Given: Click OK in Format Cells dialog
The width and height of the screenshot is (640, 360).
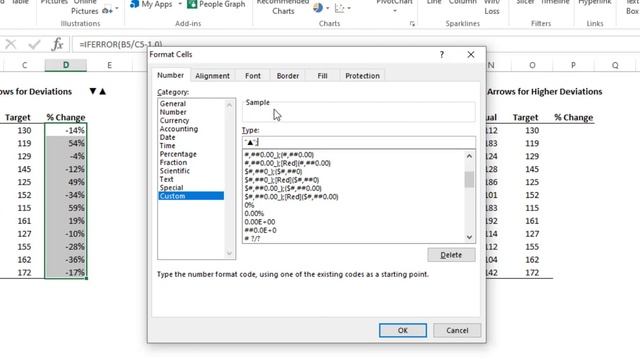Looking at the screenshot, I should 403,330.
